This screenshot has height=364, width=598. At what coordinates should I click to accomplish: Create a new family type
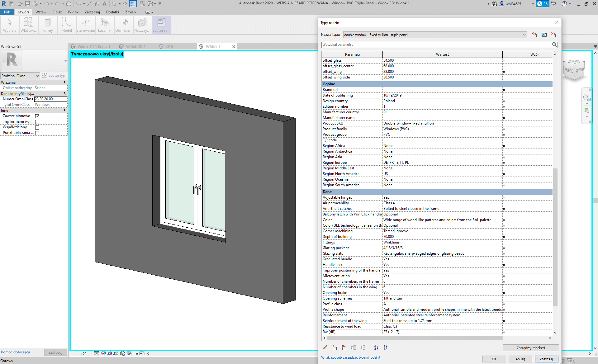click(534, 35)
